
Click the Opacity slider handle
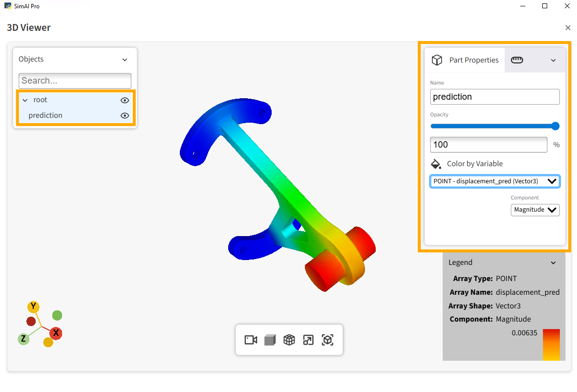(x=555, y=126)
